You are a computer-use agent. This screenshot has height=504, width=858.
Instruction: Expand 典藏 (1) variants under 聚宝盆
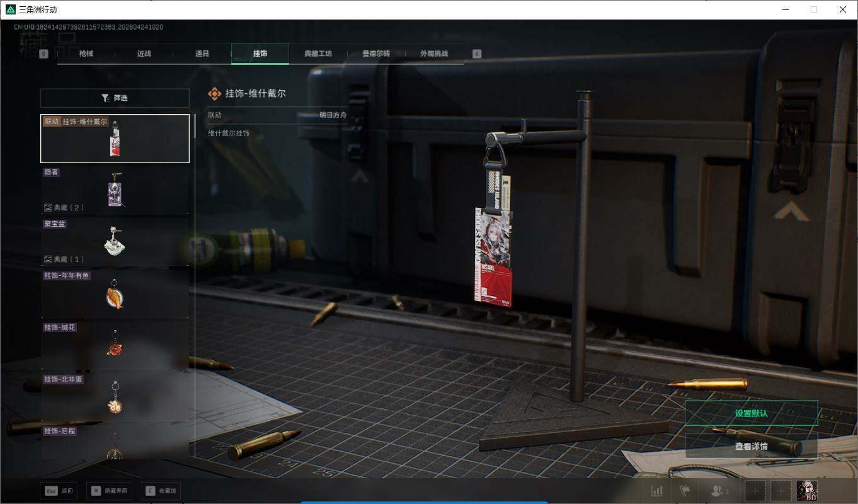tap(64, 259)
